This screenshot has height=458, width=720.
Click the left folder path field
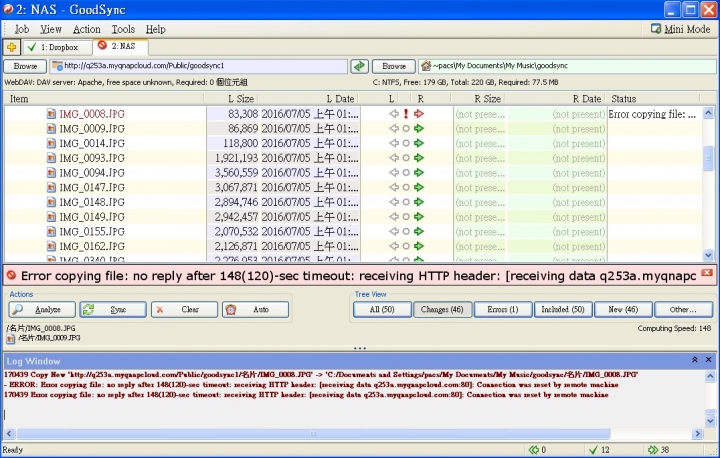pyautogui.click(x=198, y=66)
